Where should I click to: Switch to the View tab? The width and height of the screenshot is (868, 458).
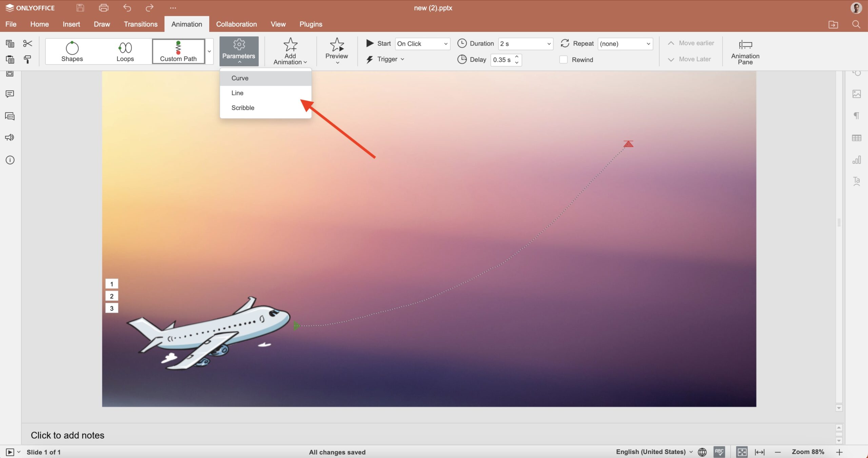[x=278, y=24]
